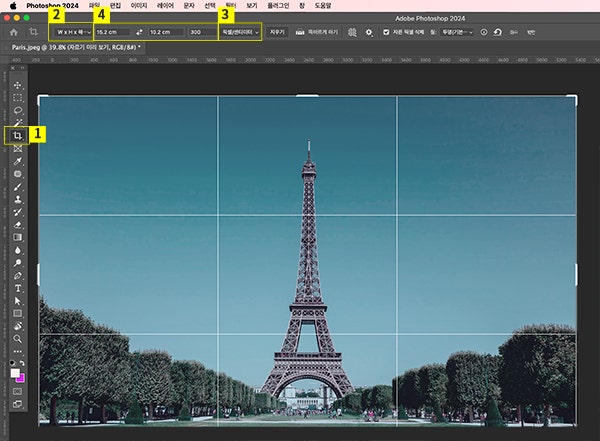Toggle Quick Mask mode button
The image size is (600, 441).
tap(18, 391)
